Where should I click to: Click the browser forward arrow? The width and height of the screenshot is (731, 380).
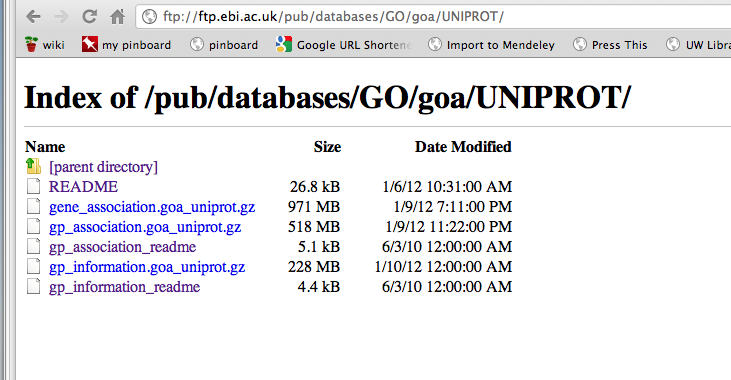(x=61, y=17)
